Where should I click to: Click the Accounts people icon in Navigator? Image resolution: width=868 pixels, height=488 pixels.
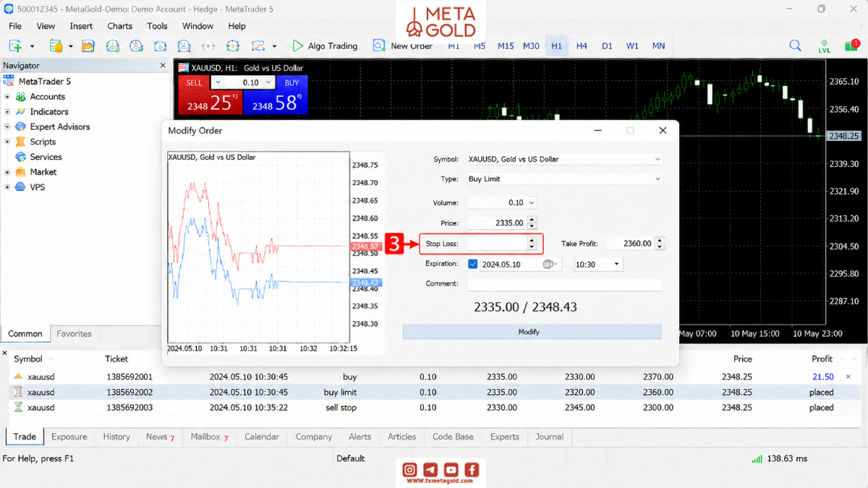tap(20, 96)
